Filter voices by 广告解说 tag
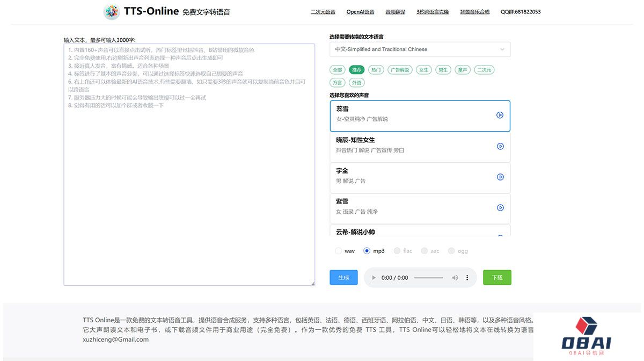The image size is (644, 361). [x=400, y=70]
